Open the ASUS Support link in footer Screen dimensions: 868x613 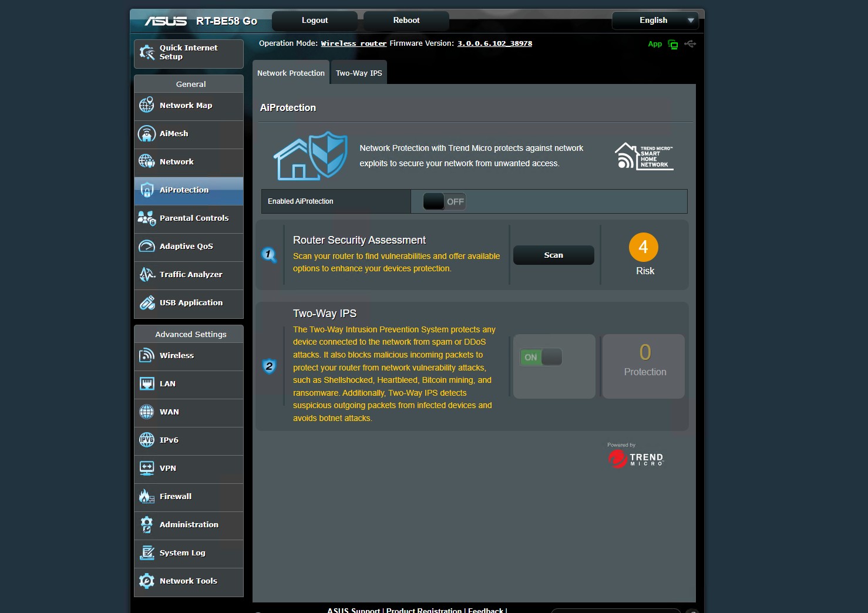pos(354,610)
